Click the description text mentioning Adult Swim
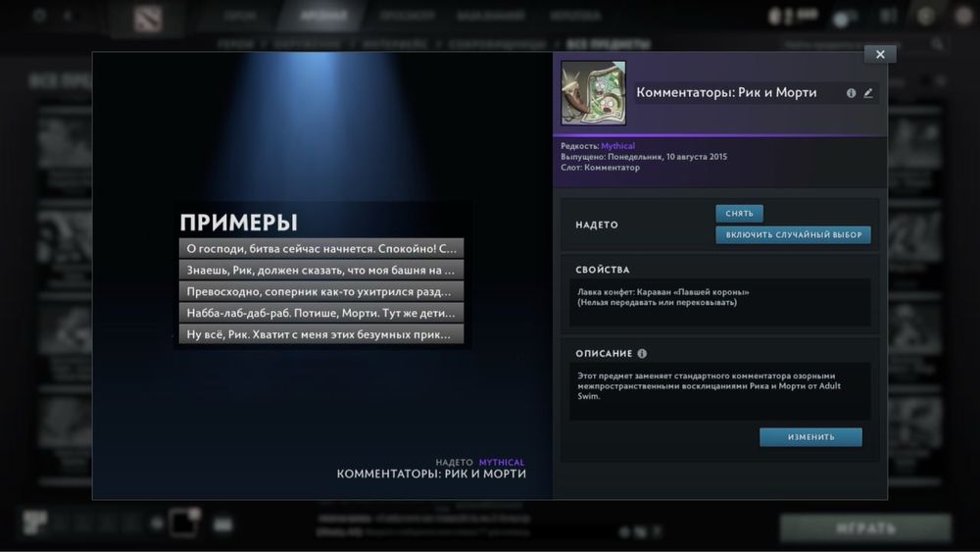Screen dimensions: 980x552 coord(709,385)
